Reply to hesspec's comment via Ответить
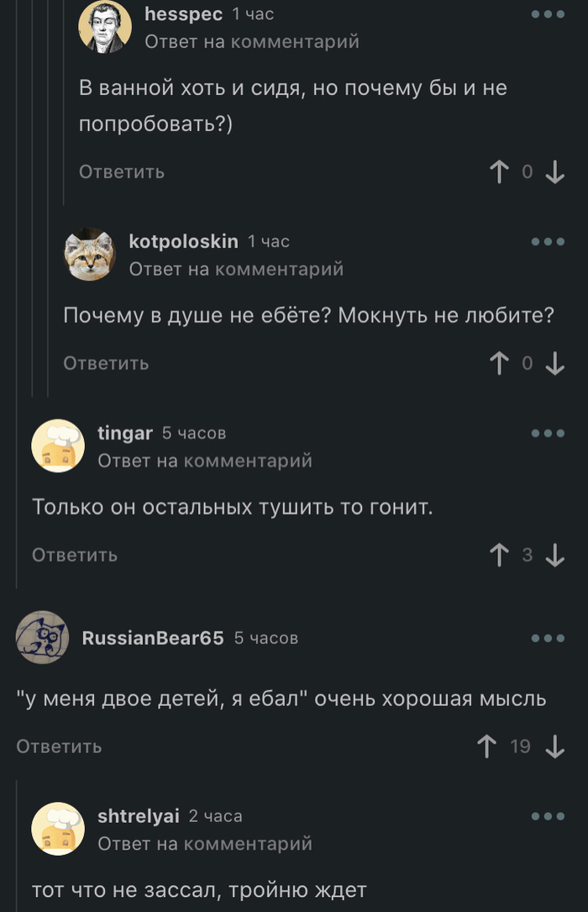Image resolution: width=588 pixels, height=912 pixels. tap(122, 172)
